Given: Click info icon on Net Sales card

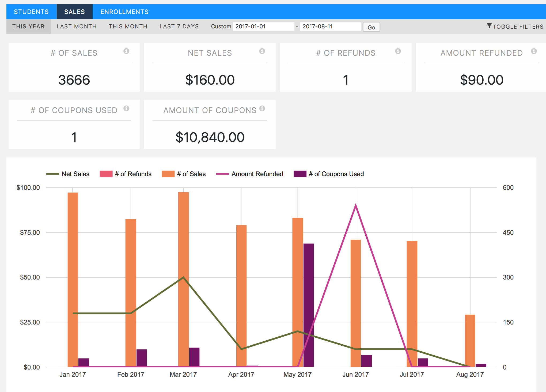Looking at the screenshot, I should click(x=262, y=51).
